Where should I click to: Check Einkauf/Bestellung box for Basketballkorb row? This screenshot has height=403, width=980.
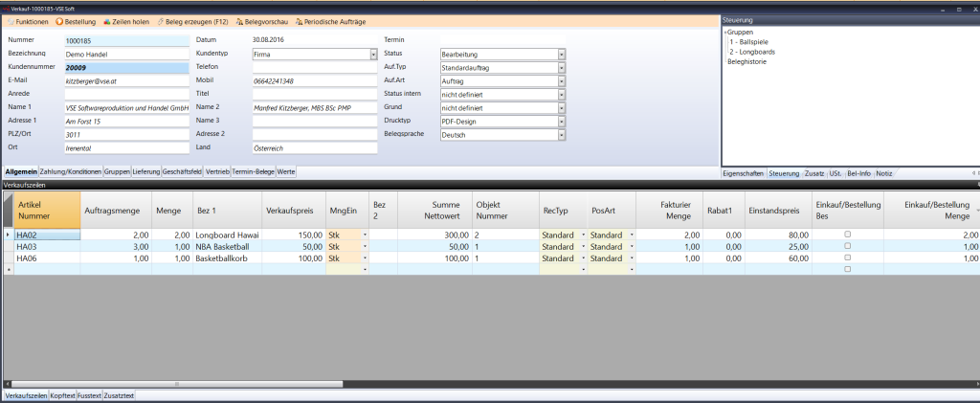[x=847, y=257]
